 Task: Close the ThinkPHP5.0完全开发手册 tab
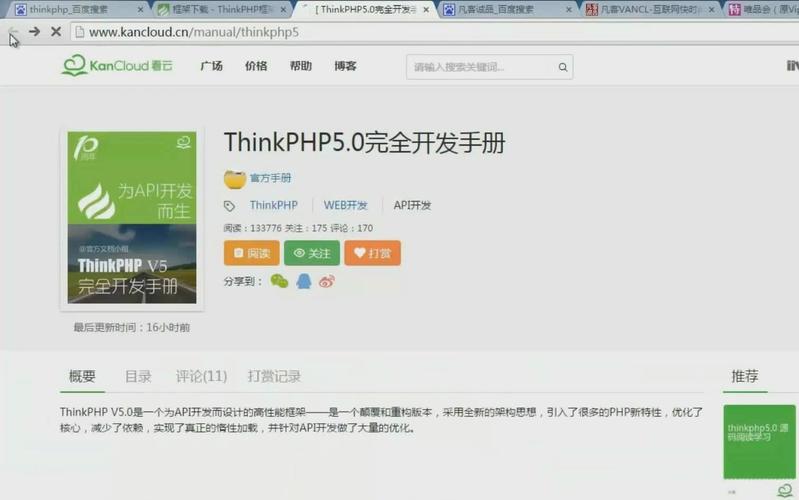(426, 10)
